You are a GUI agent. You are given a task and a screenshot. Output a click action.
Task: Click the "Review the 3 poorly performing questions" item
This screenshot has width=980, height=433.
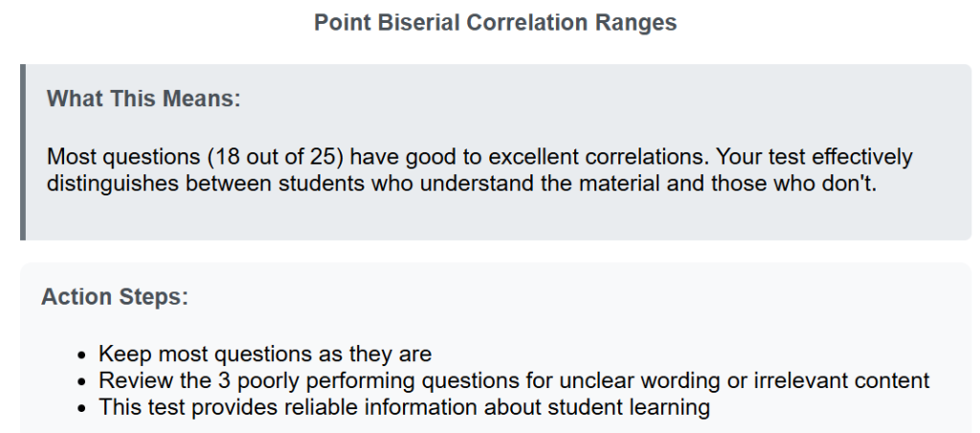[514, 380]
